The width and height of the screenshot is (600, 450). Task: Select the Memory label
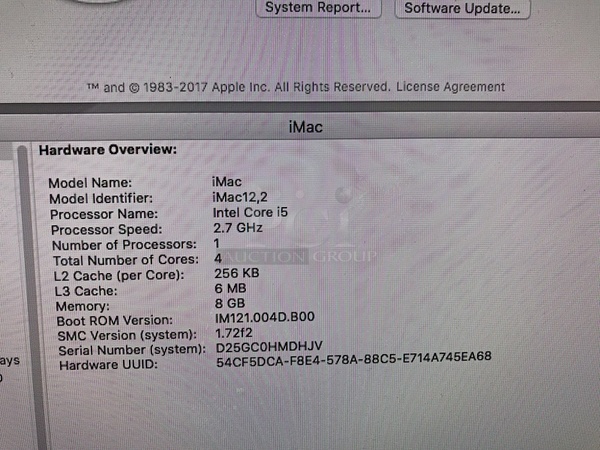83,306
